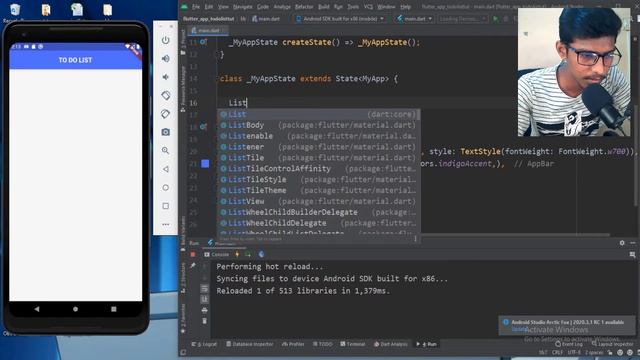640x360 pixels.
Task: Click the emulator power button
Action: [x=165, y=40]
